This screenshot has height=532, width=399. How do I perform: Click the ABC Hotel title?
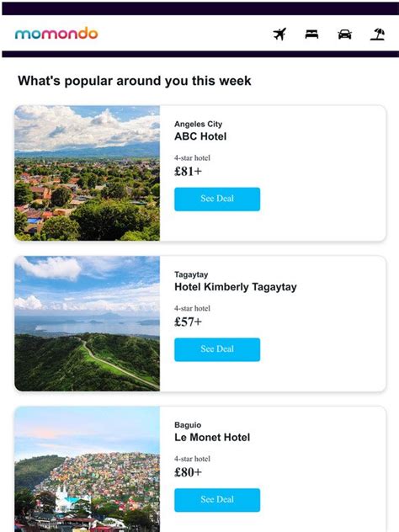tap(200, 136)
